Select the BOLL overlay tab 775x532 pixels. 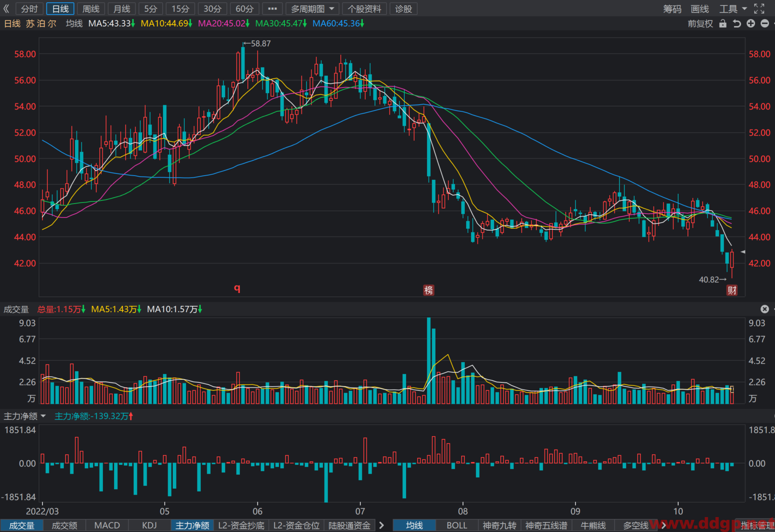click(457, 525)
